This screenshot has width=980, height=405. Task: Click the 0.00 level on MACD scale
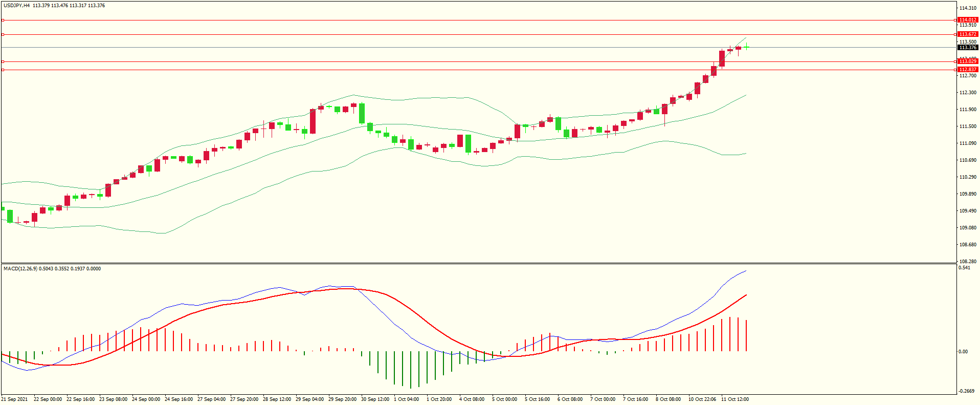click(x=963, y=352)
